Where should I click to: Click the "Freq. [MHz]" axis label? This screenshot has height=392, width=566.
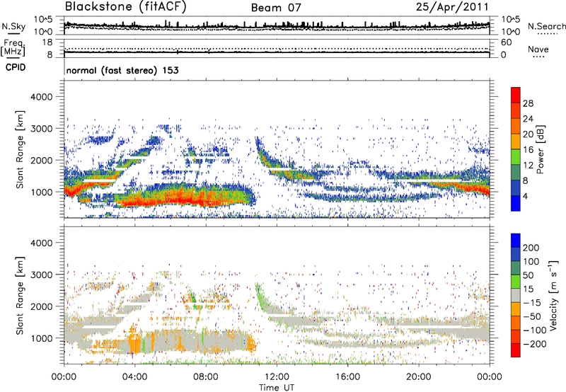point(13,48)
